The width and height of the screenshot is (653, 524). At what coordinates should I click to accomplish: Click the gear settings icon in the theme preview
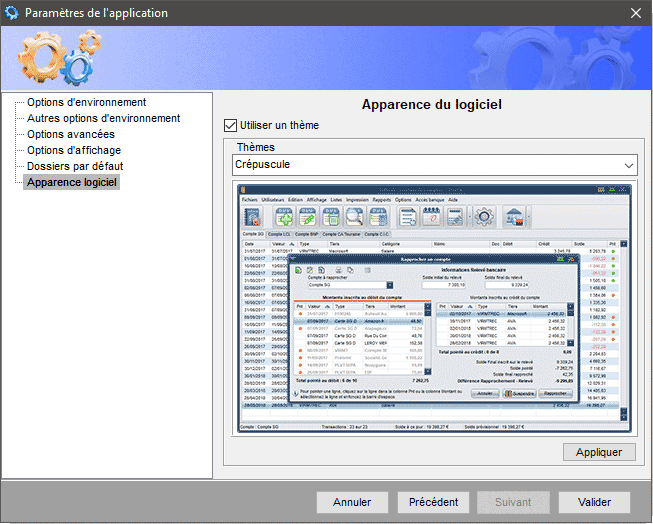point(484,216)
